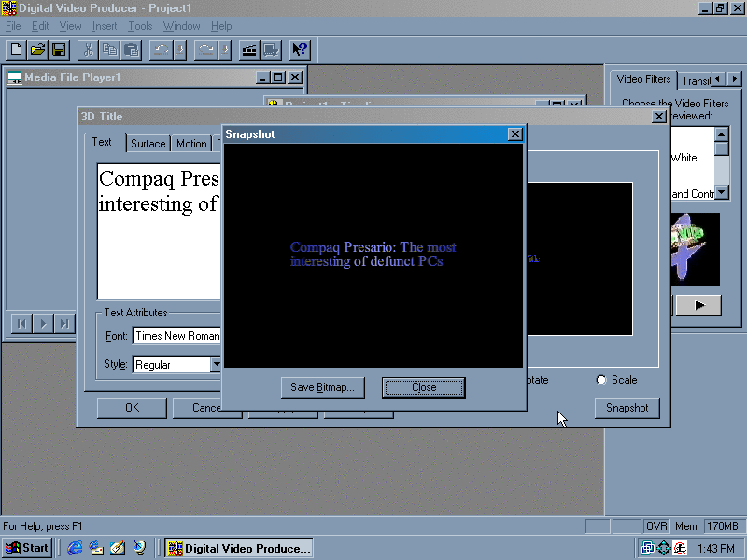Screen dimensions: 747x560
Task: Click the filter list scroll-up arrow
Action: click(722, 134)
